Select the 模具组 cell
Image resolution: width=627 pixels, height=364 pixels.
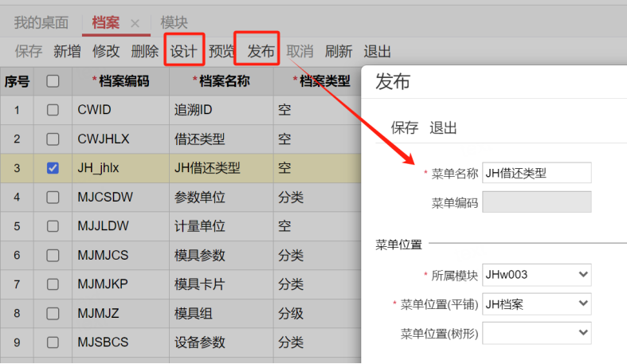point(221,313)
